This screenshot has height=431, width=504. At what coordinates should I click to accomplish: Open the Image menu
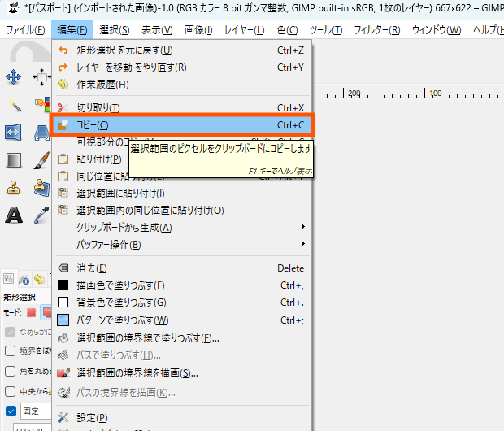198,30
